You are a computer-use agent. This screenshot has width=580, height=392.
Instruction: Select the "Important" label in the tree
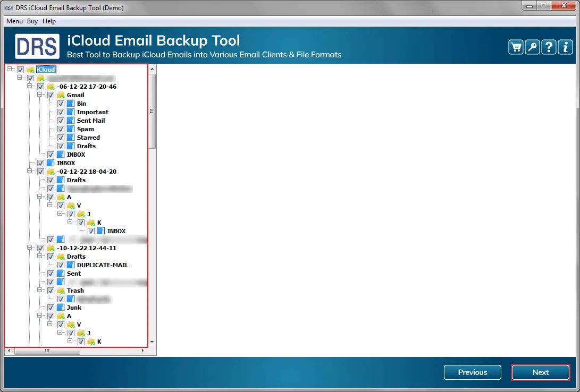click(93, 112)
